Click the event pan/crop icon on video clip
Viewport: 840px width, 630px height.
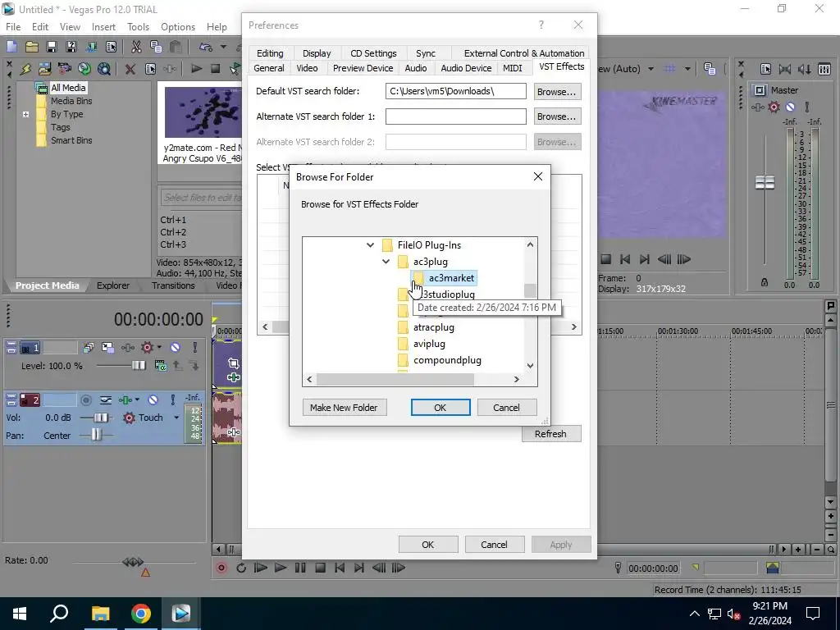tap(234, 363)
